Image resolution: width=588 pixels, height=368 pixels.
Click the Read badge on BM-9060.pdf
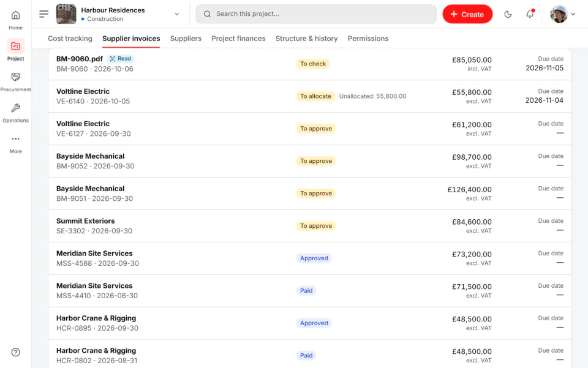tap(121, 58)
